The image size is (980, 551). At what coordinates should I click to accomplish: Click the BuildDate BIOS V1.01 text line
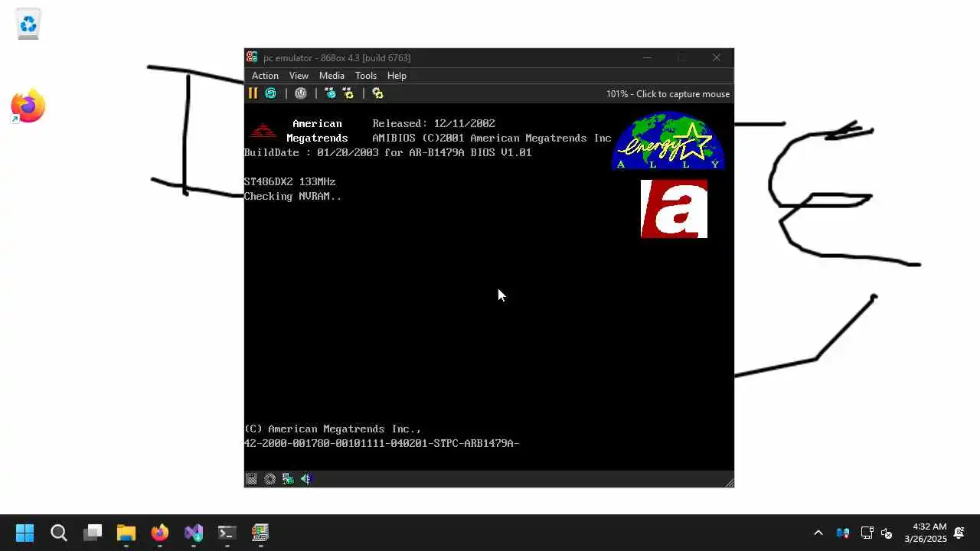point(387,153)
